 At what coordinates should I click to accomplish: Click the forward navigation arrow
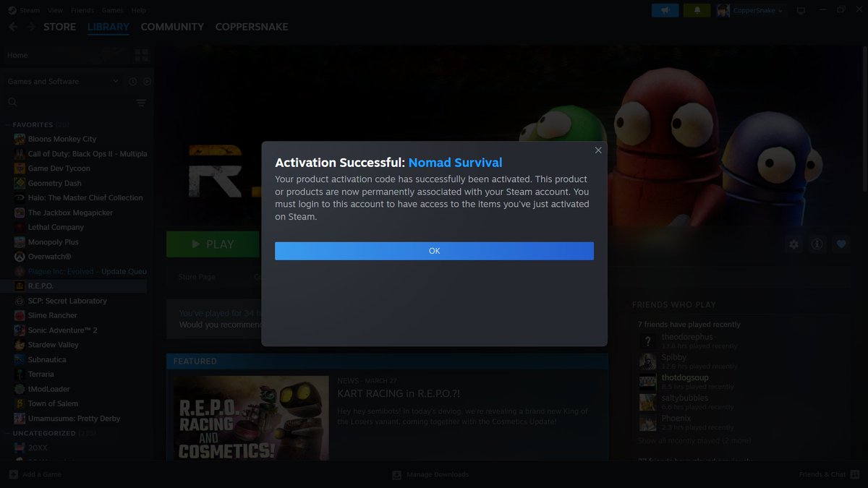point(30,27)
